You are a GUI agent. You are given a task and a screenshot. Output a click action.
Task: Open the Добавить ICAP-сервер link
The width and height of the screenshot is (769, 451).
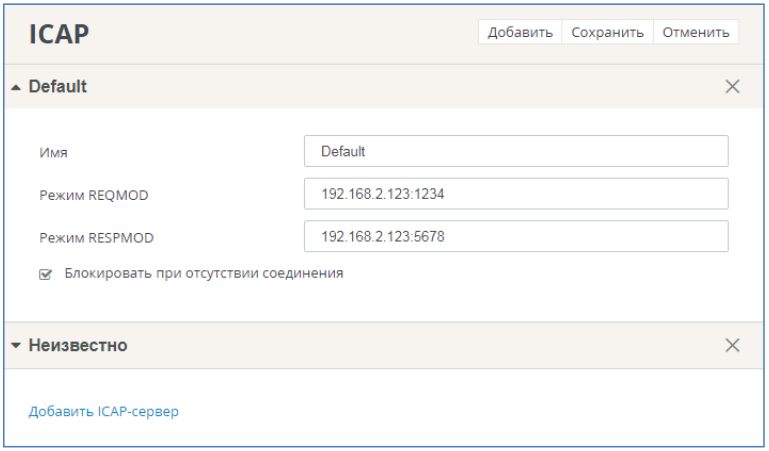click(x=104, y=411)
